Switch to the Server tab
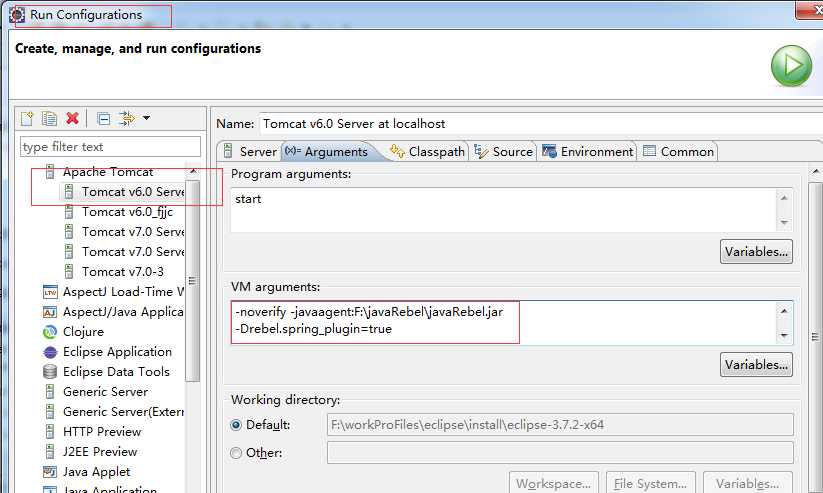This screenshot has height=493, width=823. [x=250, y=151]
